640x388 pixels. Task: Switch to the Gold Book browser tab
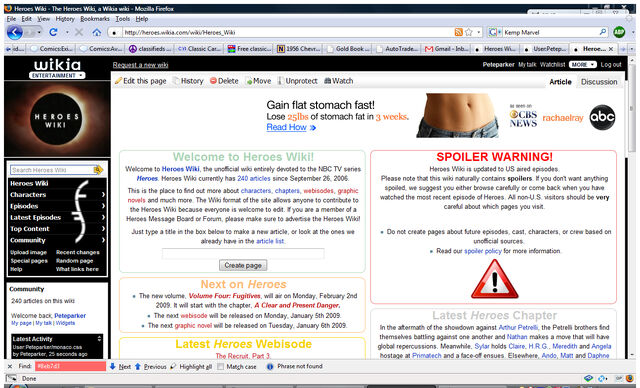pyautogui.click(x=348, y=49)
